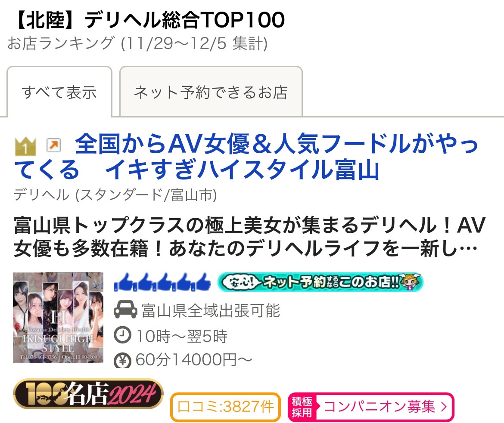
Task: Click the gold number 1 crown icon
Action: click(25, 146)
